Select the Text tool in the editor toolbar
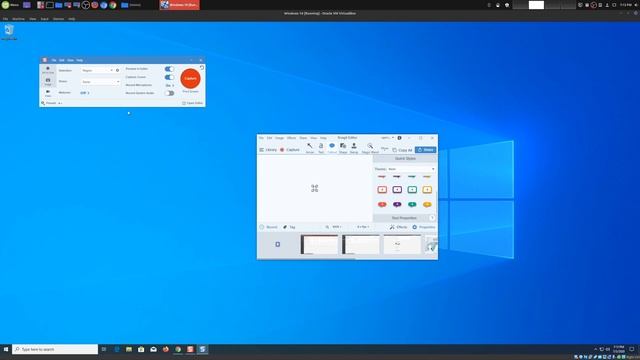Viewport: 640px width, 360px height. (x=321, y=148)
